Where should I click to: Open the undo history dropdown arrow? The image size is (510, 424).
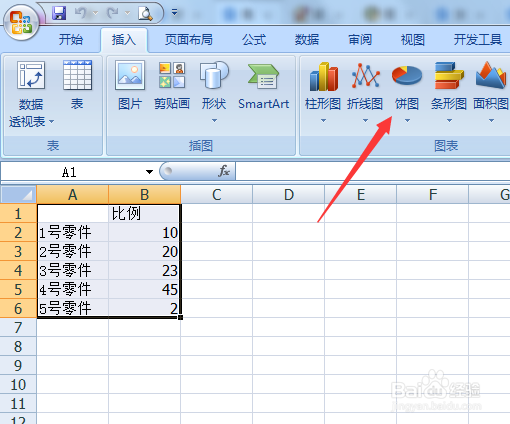96,13
